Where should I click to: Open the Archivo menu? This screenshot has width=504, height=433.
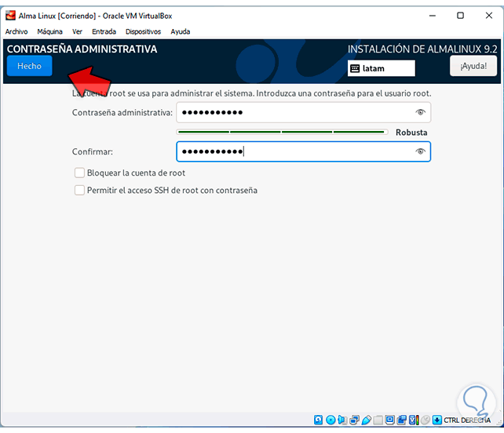click(16, 31)
